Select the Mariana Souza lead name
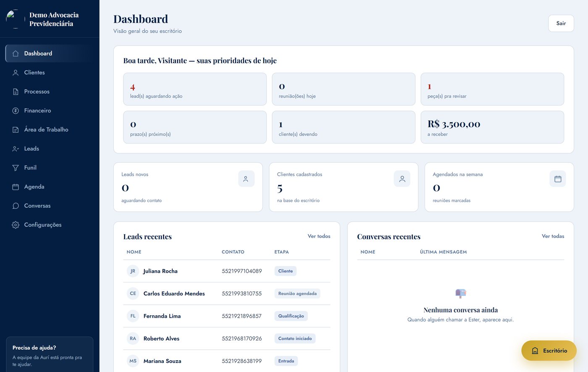This screenshot has height=372, width=588. [x=163, y=361]
